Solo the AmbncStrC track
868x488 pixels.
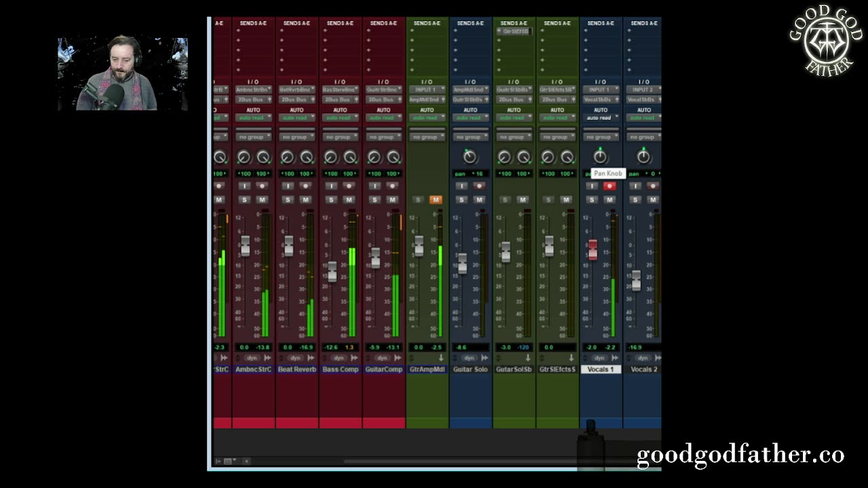coord(245,199)
